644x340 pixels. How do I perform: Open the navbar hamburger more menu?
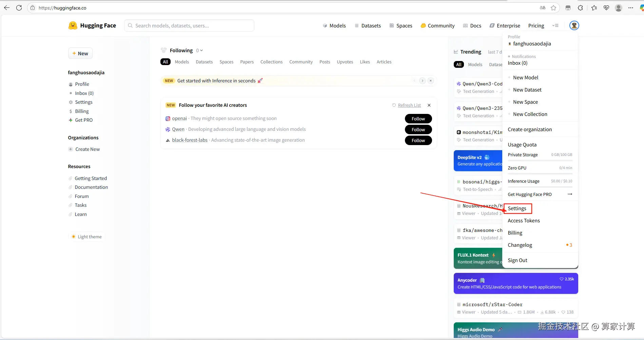tap(555, 25)
